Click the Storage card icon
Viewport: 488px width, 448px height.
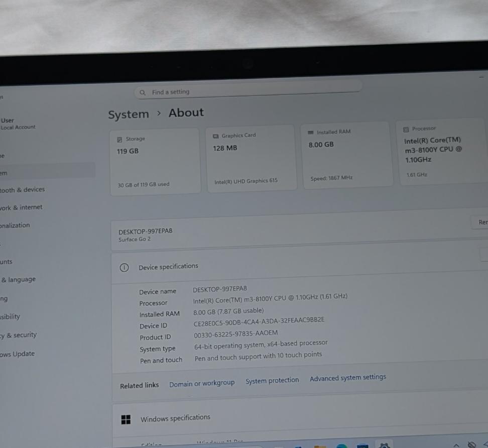(x=119, y=140)
